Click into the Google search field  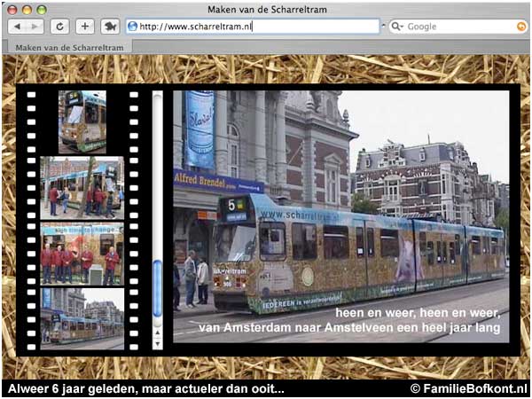click(458, 27)
